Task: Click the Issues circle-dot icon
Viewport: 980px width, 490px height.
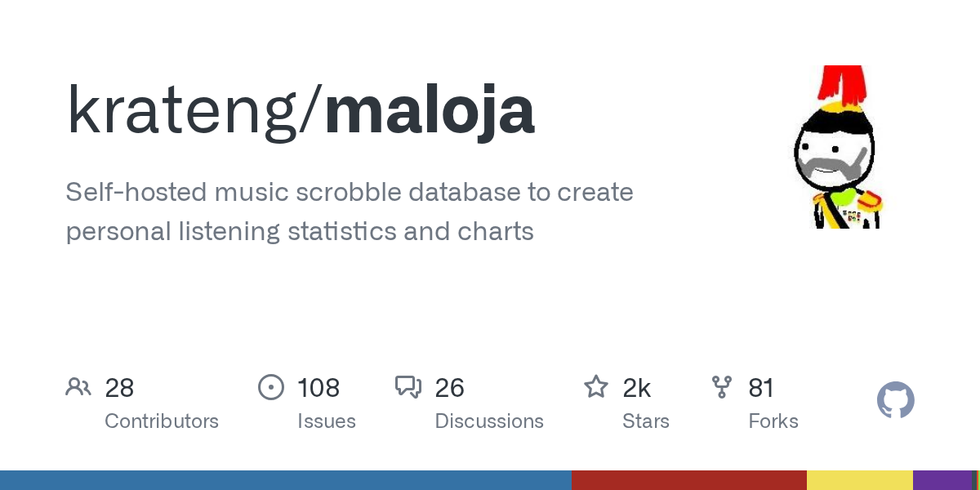Action: click(271, 387)
